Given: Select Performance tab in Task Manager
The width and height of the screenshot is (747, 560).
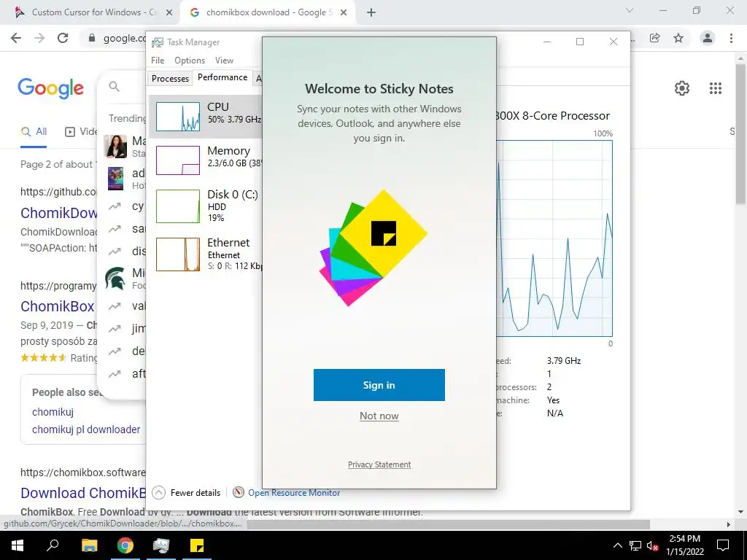Looking at the screenshot, I should point(222,77).
